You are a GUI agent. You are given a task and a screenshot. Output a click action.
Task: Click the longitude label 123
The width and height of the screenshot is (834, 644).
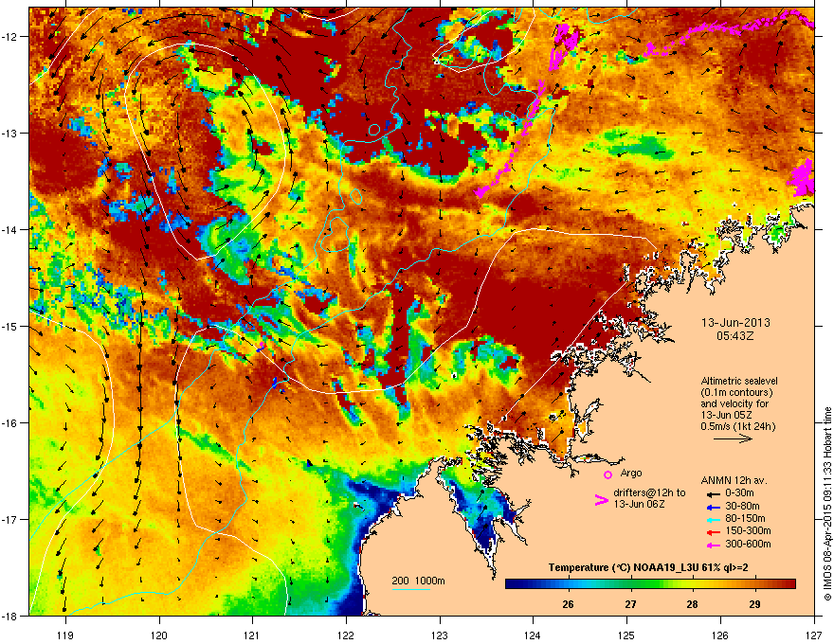[x=440, y=635]
